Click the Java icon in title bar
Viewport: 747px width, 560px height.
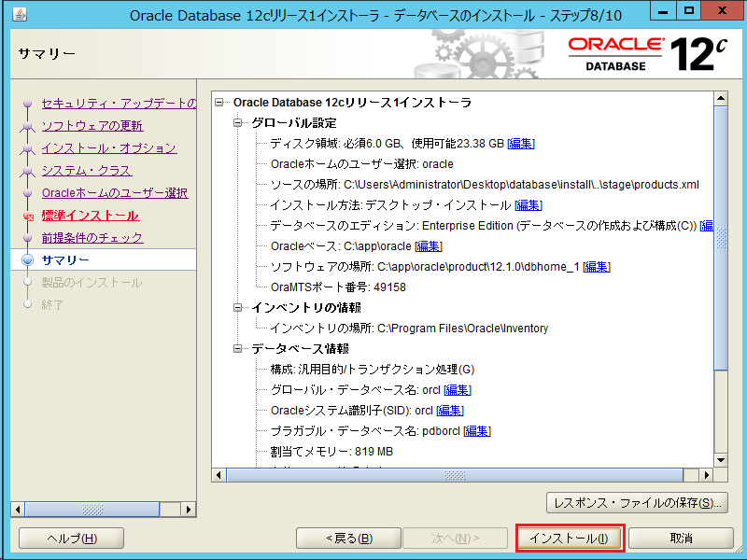(19, 15)
